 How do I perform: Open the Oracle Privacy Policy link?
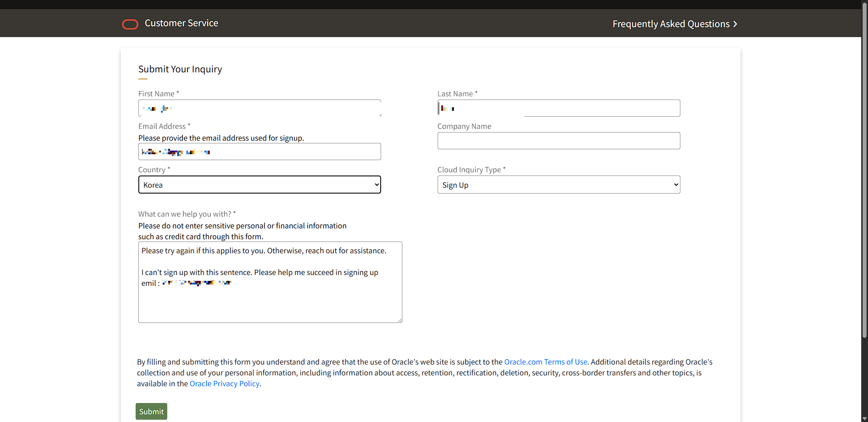point(224,384)
